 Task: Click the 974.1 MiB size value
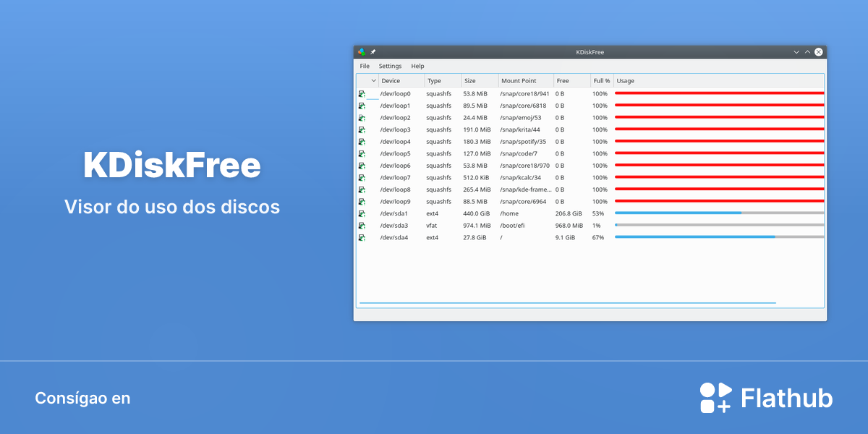coord(477,226)
